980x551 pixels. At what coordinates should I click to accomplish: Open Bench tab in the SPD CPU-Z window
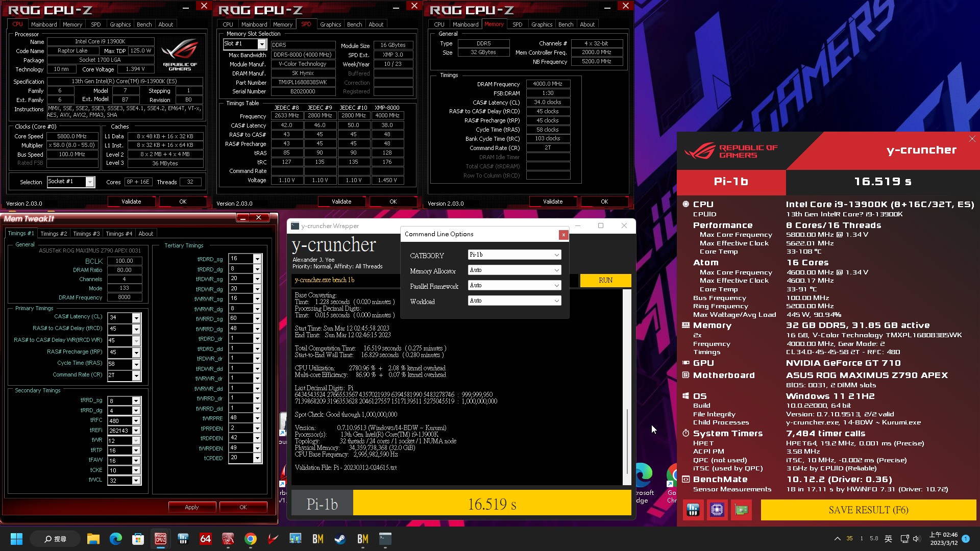354,24
